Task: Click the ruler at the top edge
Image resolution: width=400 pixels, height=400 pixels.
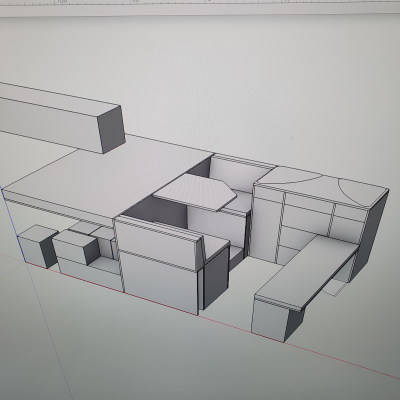Action: (200, 7)
